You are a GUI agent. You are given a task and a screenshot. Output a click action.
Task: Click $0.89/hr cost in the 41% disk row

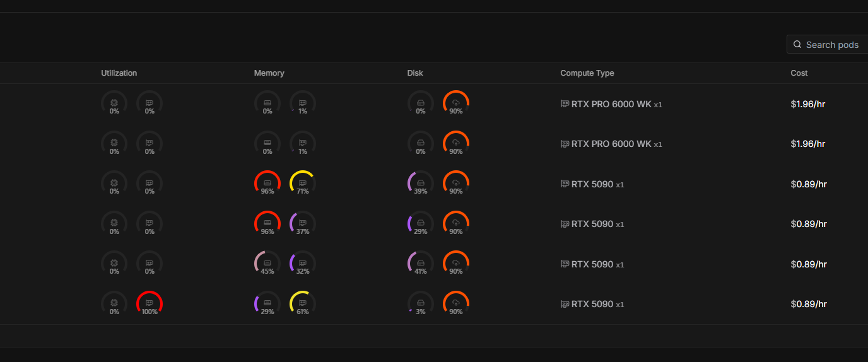tap(809, 264)
